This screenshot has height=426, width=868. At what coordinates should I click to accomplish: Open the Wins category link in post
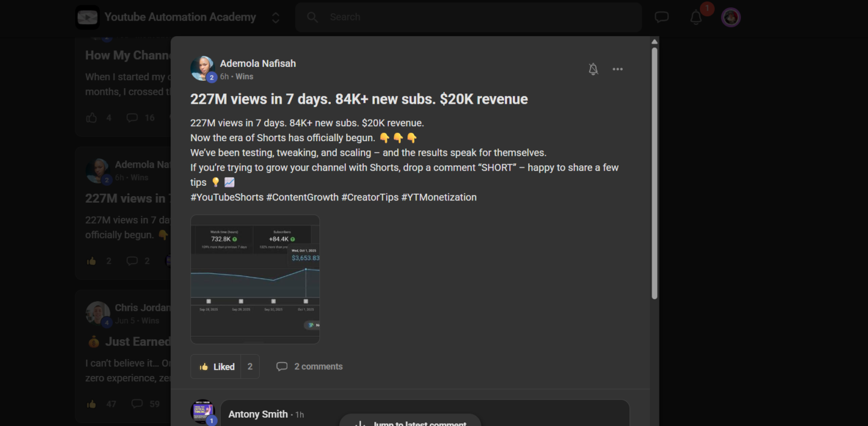245,77
